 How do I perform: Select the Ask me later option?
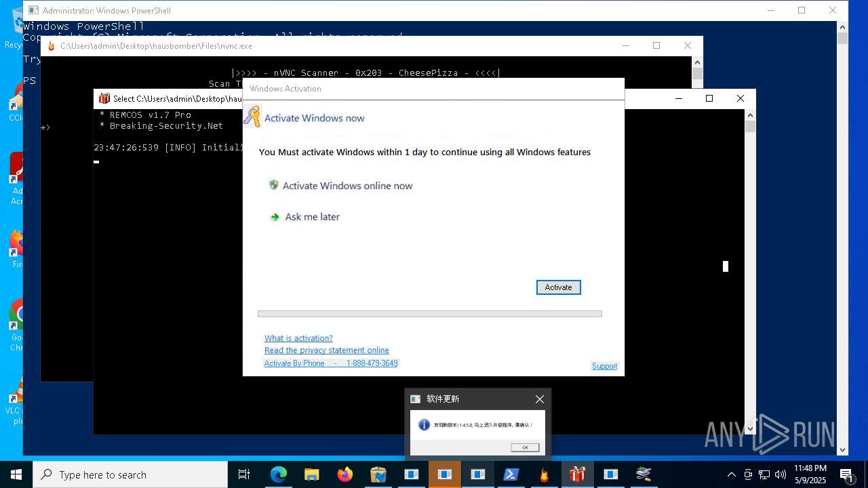pyautogui.click(x=312, y=217)
